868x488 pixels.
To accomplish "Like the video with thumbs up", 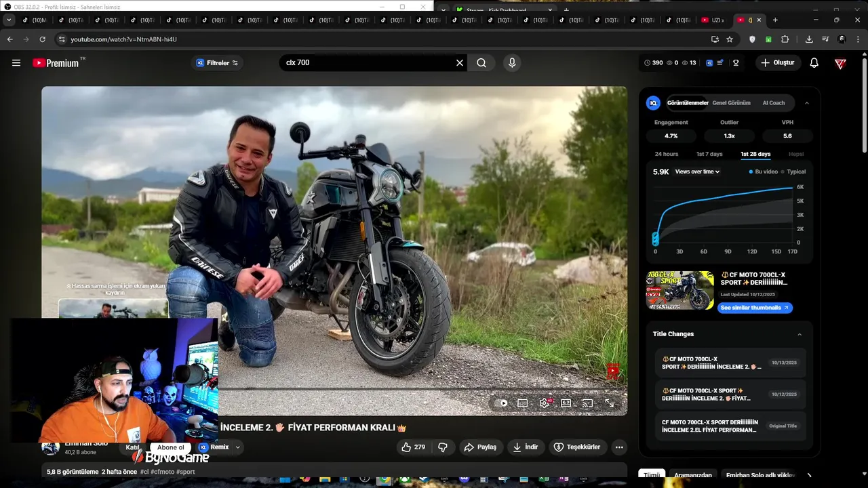I will click(413, 447).
